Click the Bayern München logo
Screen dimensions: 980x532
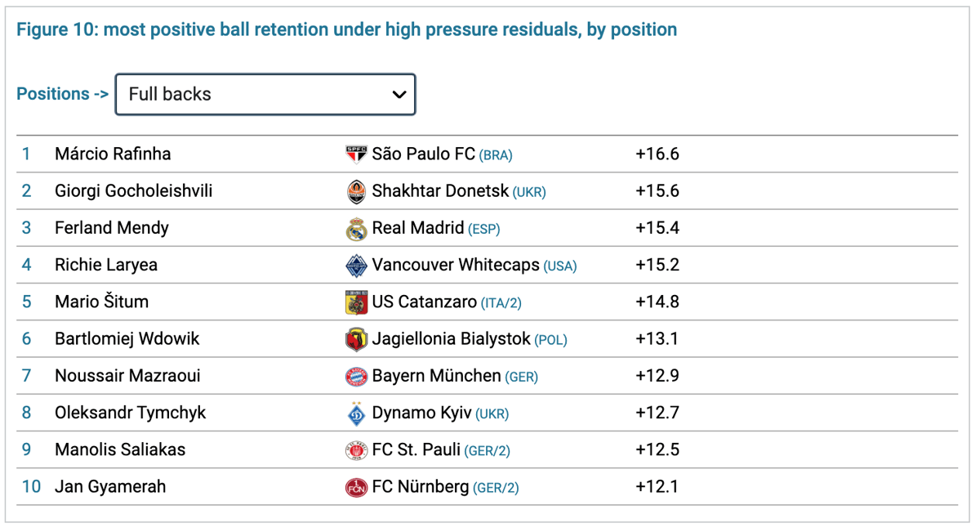click(356, 377)
